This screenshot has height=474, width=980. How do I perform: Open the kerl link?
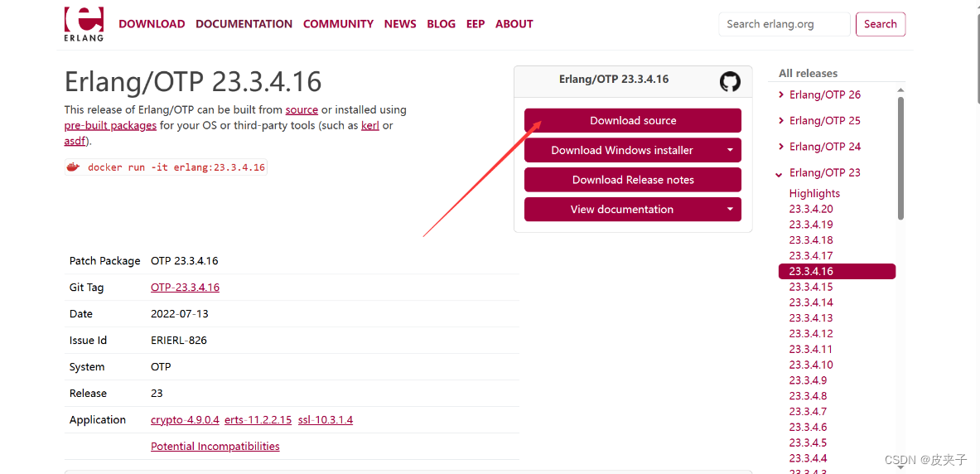370,125
